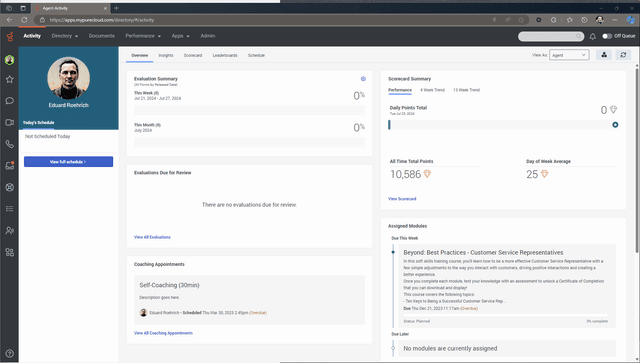Click the This Week evaluation progress bar

(x=249, y=110)
